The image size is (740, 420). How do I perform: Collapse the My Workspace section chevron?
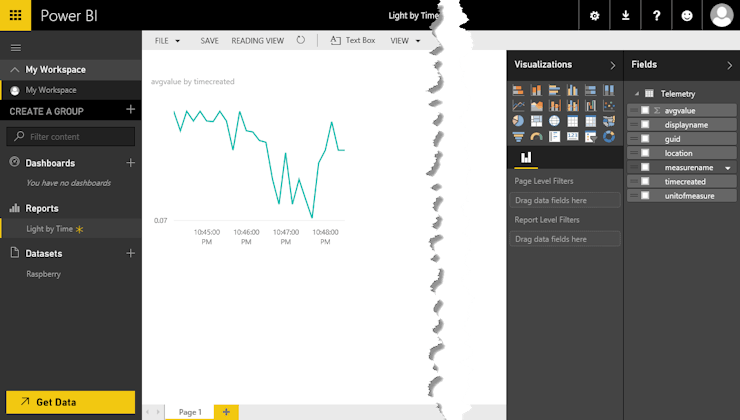[x=15, y=69]
